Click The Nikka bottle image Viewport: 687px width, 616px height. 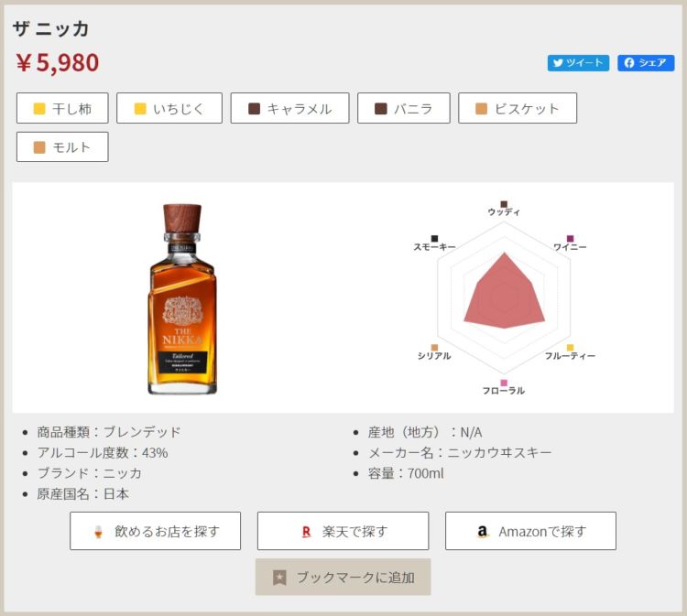182,299
